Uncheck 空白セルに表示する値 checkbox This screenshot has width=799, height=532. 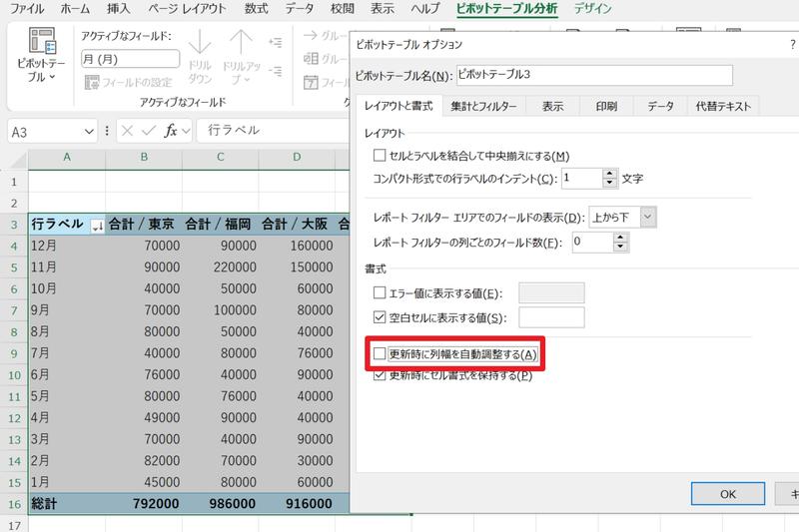click(x=380, y=317)
